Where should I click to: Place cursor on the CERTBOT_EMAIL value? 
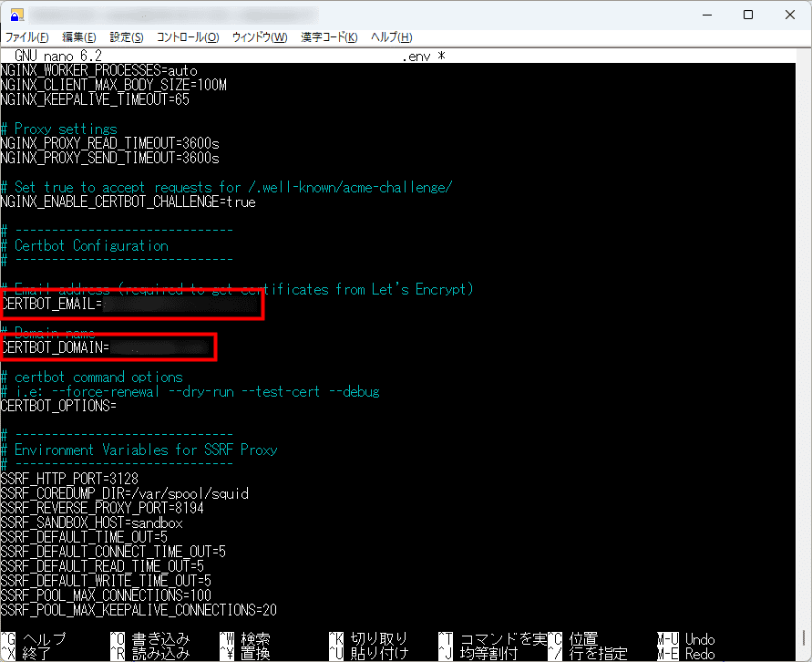180,305
